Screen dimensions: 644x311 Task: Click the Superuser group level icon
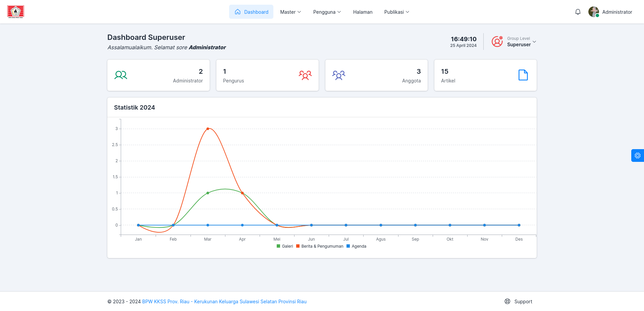[497, 42]
